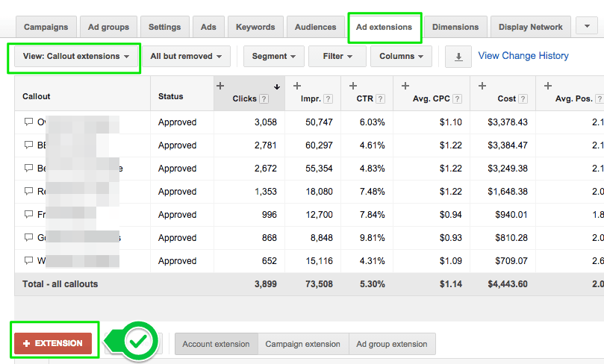Expand the Segment dropdown
This screenshot has height=364, width=604.
(274, 57)
